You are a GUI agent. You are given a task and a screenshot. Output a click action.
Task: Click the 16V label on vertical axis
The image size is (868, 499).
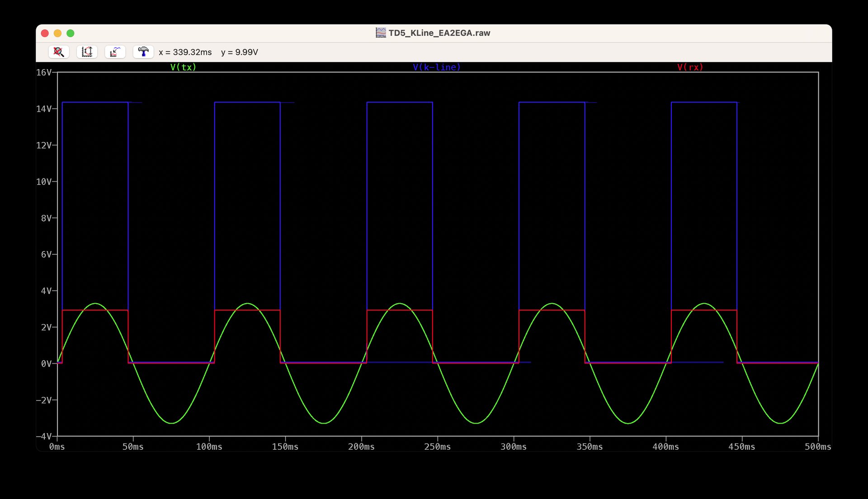click(x=44, y=72)
